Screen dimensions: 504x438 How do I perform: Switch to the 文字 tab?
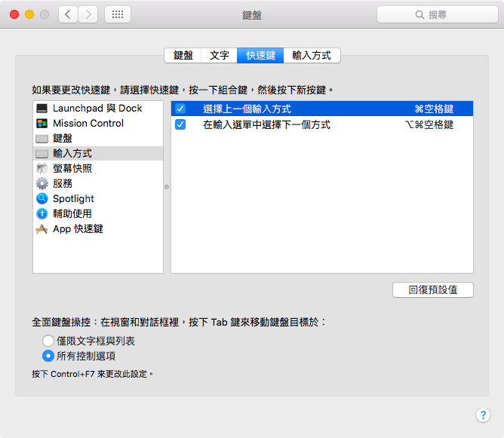[x=220, y=55]
